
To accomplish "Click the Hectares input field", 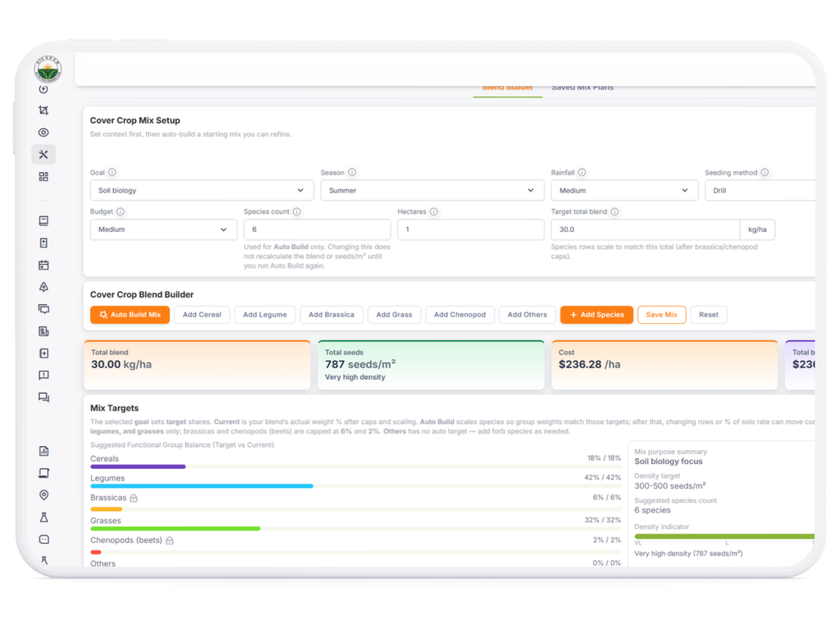I will 471,229.
